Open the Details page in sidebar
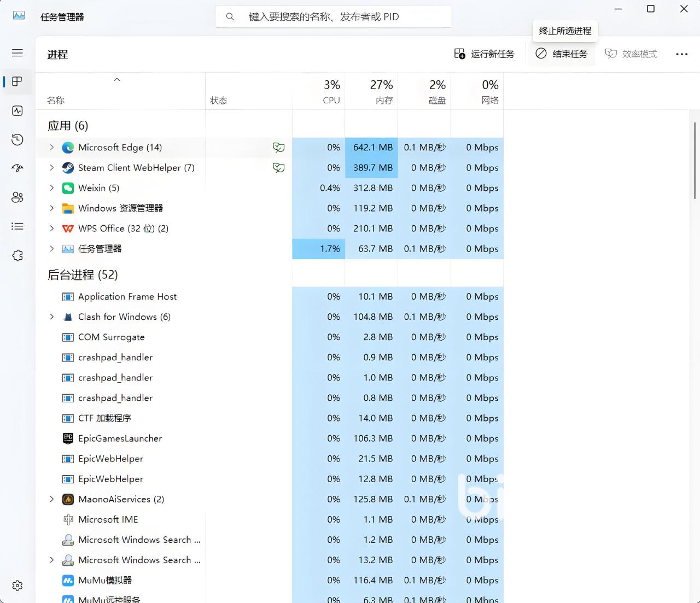The image size is (700, 603). pos(17,226)
